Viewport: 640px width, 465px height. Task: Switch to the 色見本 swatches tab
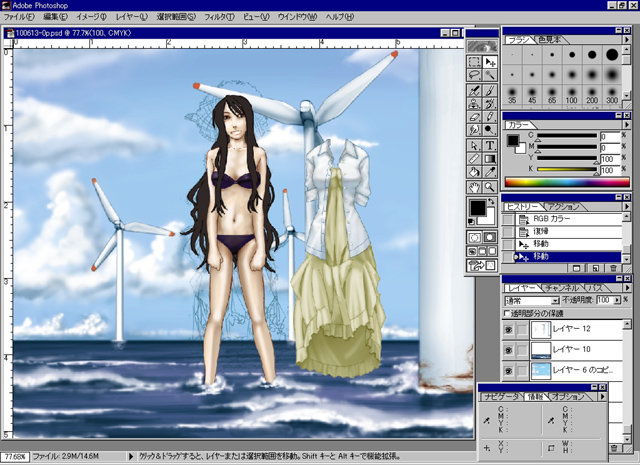(x=549, y=40)
